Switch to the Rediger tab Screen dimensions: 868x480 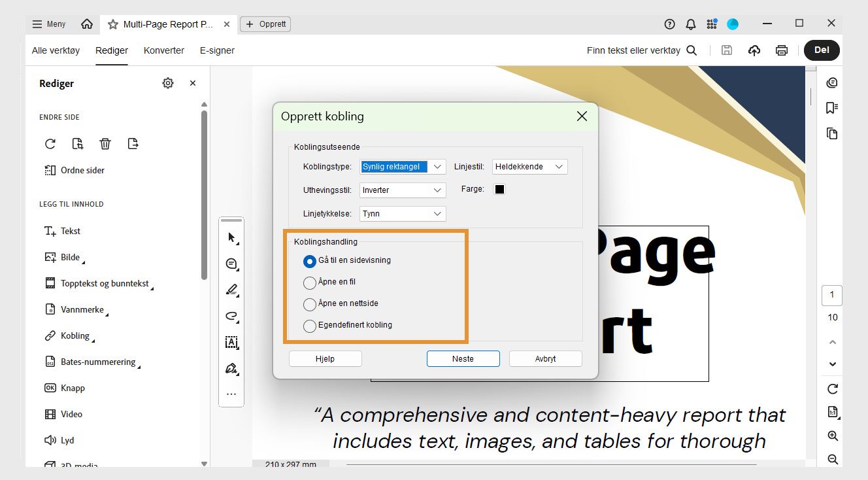pos(112,50)
